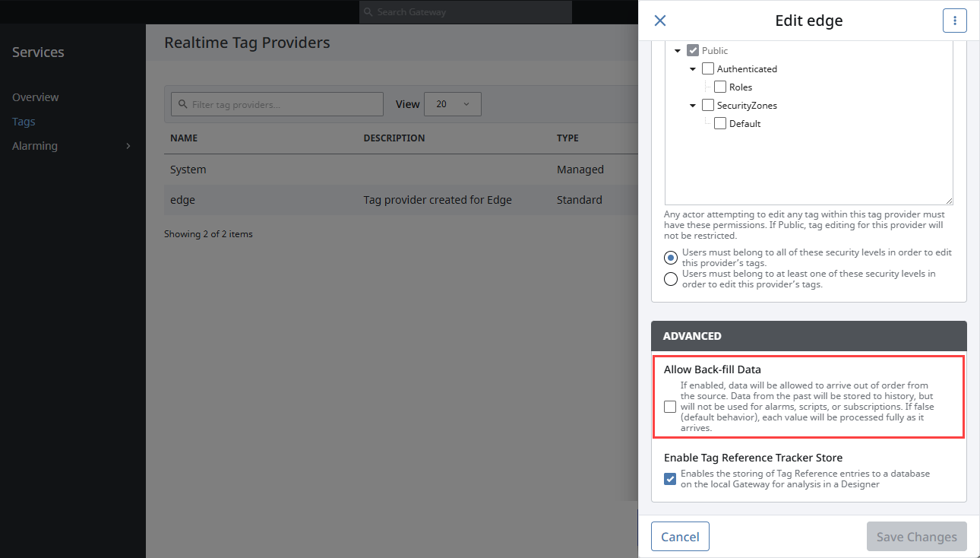This screenshot has width=980, height=558.
Task: Expand the Alarming sidebar chevron
Action: point(128,146)
